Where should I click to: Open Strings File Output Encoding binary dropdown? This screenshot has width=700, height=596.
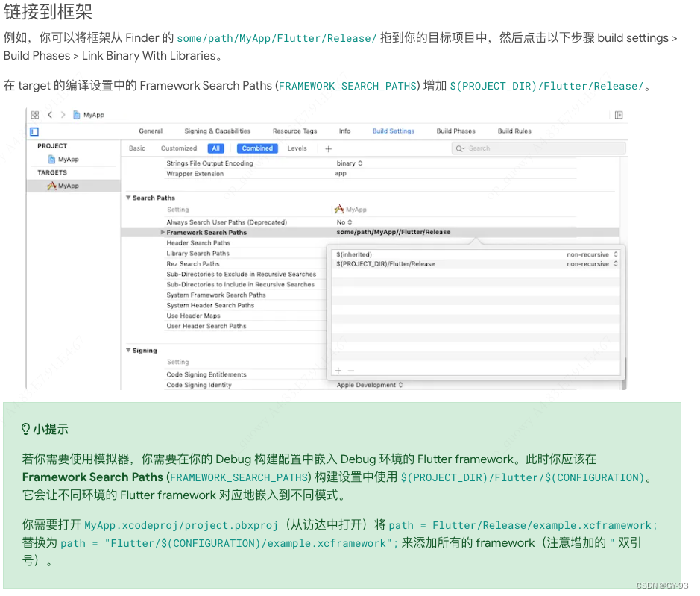350,163
